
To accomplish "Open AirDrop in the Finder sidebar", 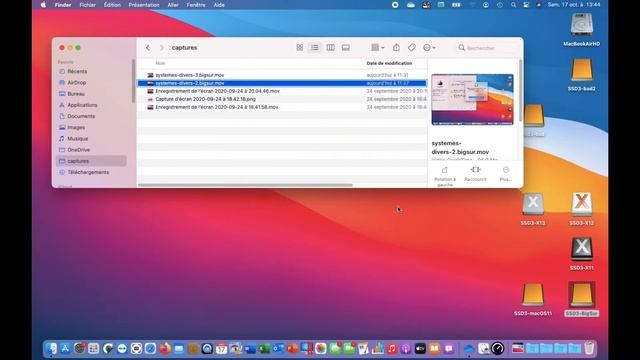I will pos(77,82).
